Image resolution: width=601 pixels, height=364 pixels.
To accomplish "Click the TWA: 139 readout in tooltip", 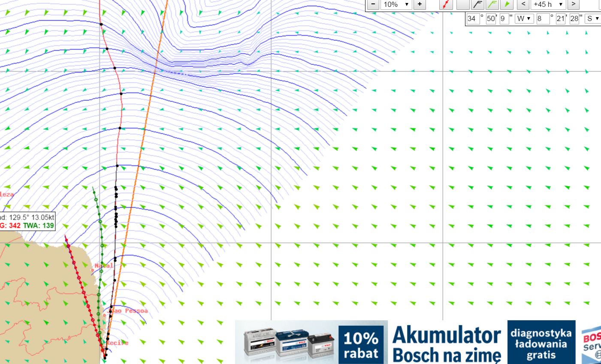I will (39, 225).
